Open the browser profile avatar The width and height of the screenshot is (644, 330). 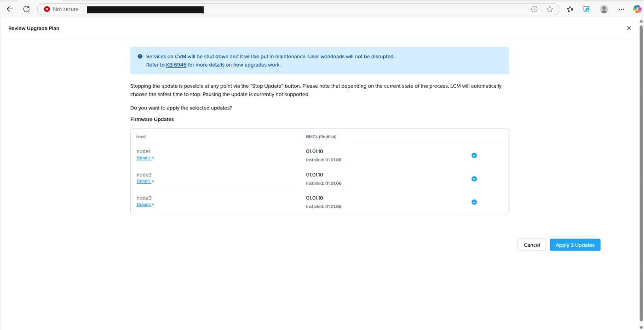[604, 9]
